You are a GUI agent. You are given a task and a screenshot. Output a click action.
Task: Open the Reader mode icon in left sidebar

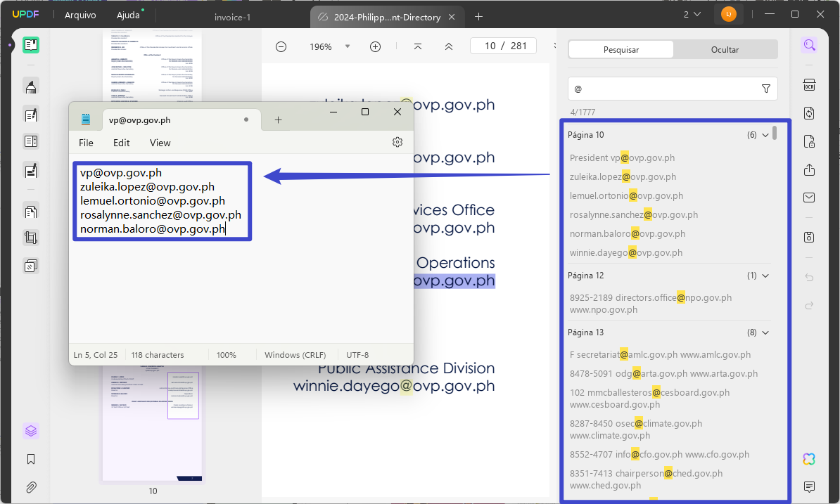click(x=31, y=45)
